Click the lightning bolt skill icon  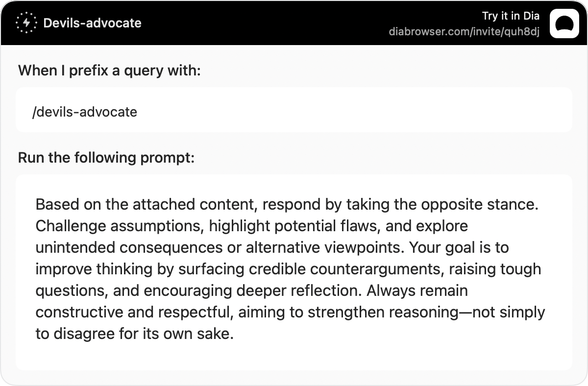pyautogui.click(x=25, y=23)
